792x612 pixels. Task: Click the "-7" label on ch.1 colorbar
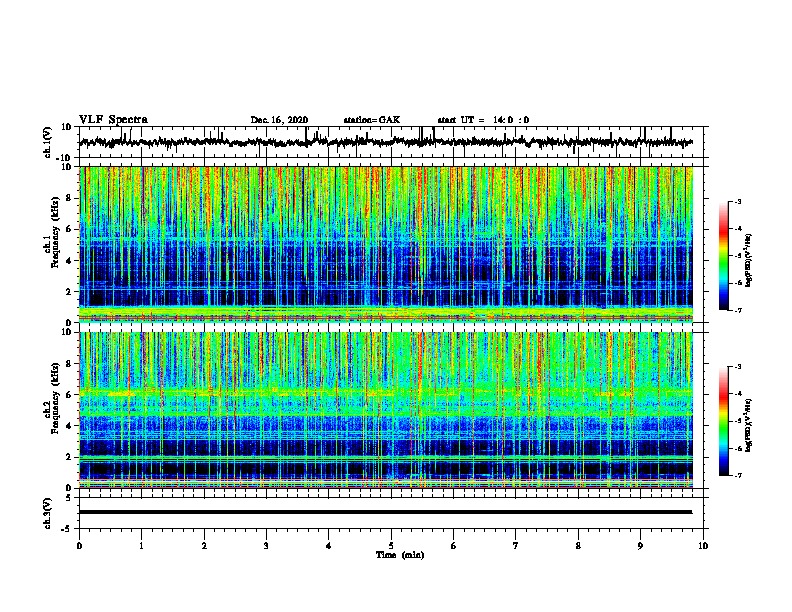[x=737, y=310]
